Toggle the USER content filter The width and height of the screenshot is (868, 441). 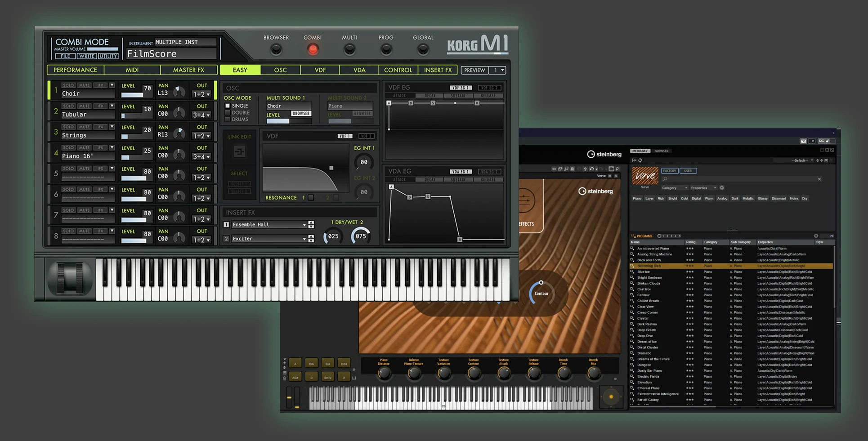tap(688, 171)
